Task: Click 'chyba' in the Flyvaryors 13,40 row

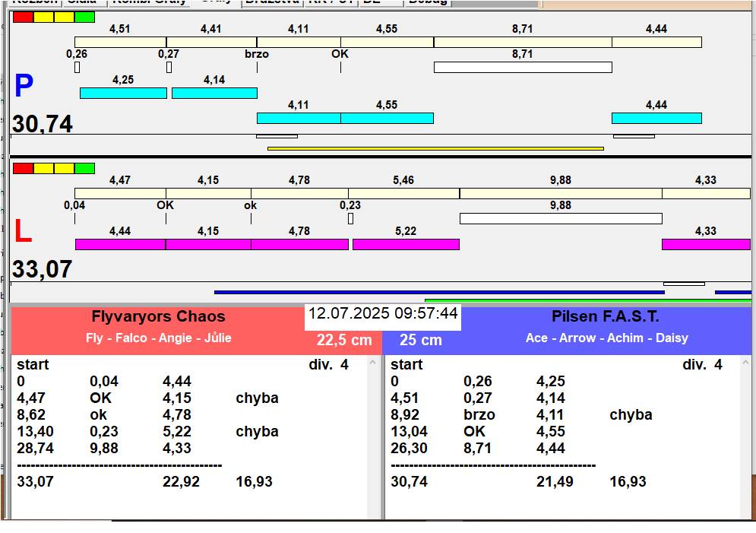Action: [x=257, y=431]
